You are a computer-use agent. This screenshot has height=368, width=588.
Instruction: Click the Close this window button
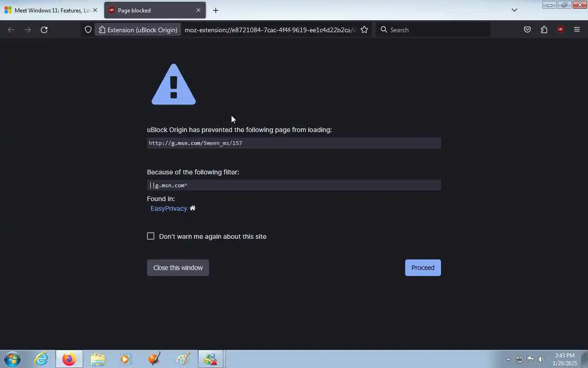178,268
